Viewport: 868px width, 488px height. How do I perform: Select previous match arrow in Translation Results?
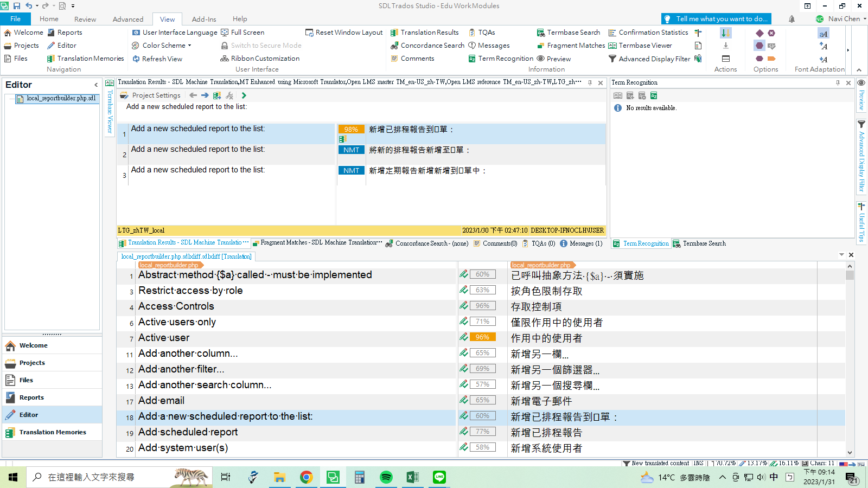pos(193,95)
